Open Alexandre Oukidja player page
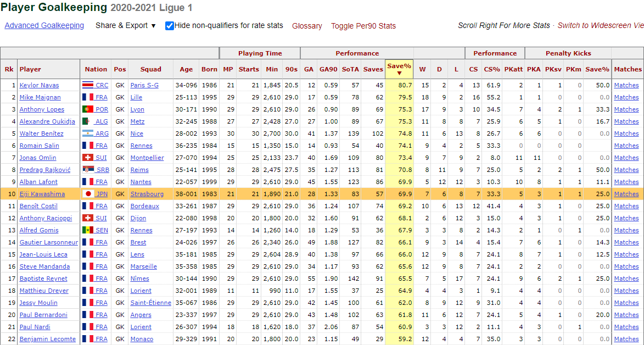Screen dimensions: 644x345 46,122
